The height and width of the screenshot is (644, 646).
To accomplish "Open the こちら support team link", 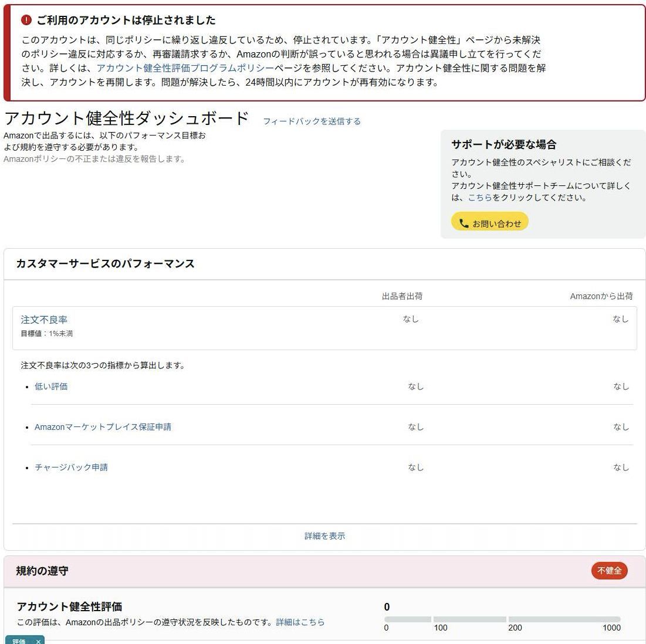I will click(x=481, y=198).
